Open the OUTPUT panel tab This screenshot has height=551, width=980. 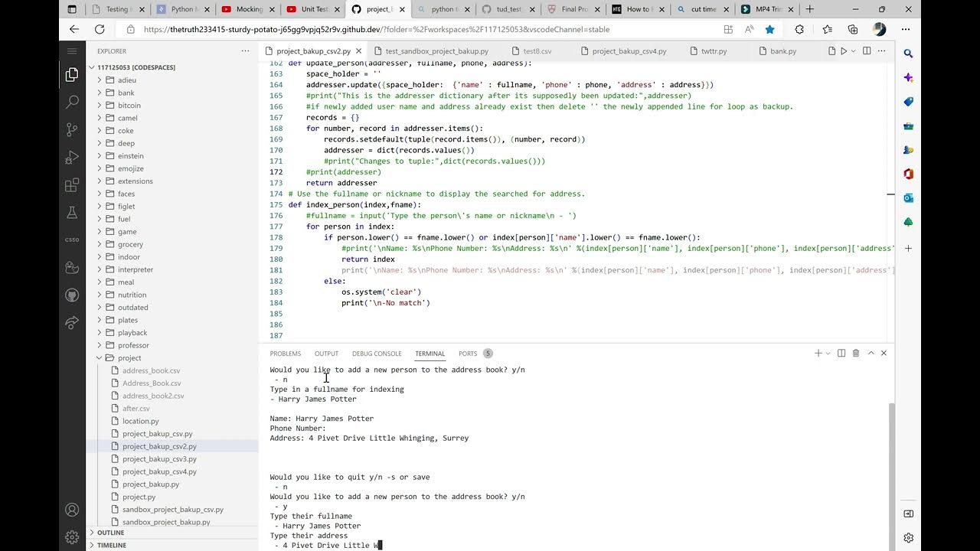click(x=326, y=354)
